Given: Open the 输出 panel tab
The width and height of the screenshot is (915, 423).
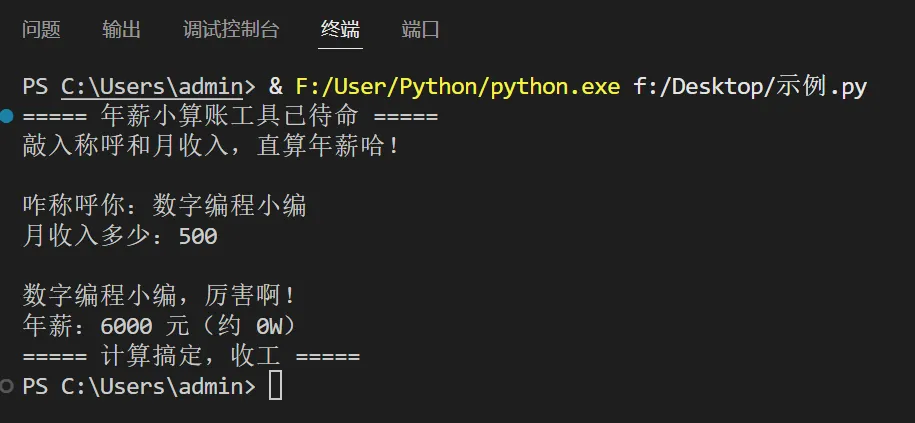Looking at the screenshot, I should (122, 30).
